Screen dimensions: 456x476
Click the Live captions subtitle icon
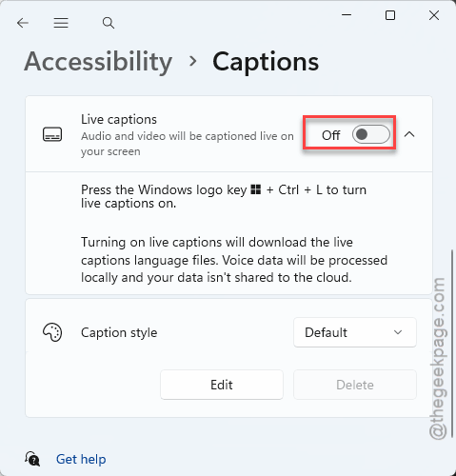coord(52,134)
